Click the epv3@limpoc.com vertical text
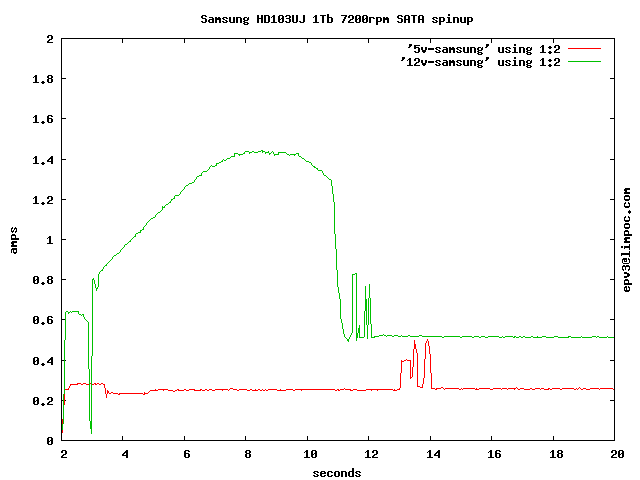Screen dimensions: 640x480 pos(627,240)
